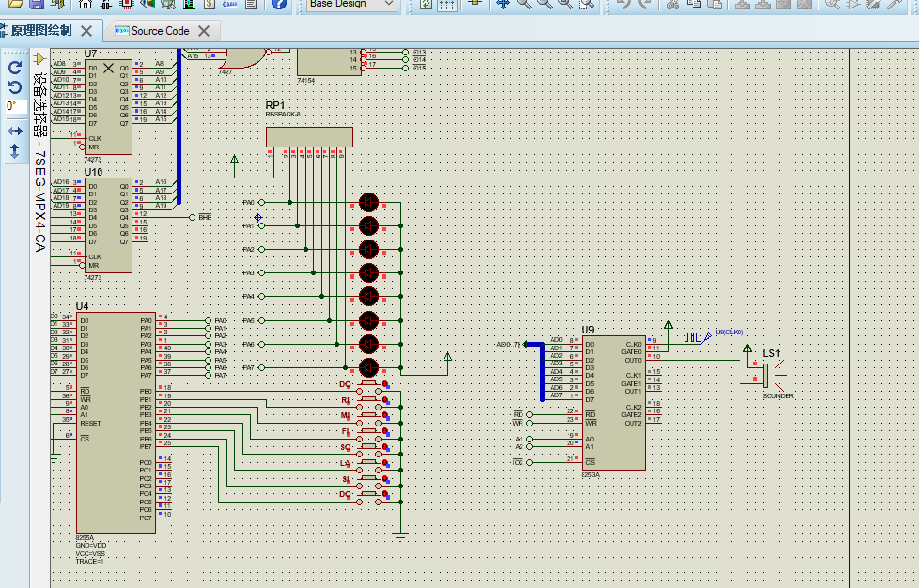Image resolution: width=919 pixels, height=588 pixels.
Task: Redraw the display with refresh icon
Action: click(x=426, y=4)
